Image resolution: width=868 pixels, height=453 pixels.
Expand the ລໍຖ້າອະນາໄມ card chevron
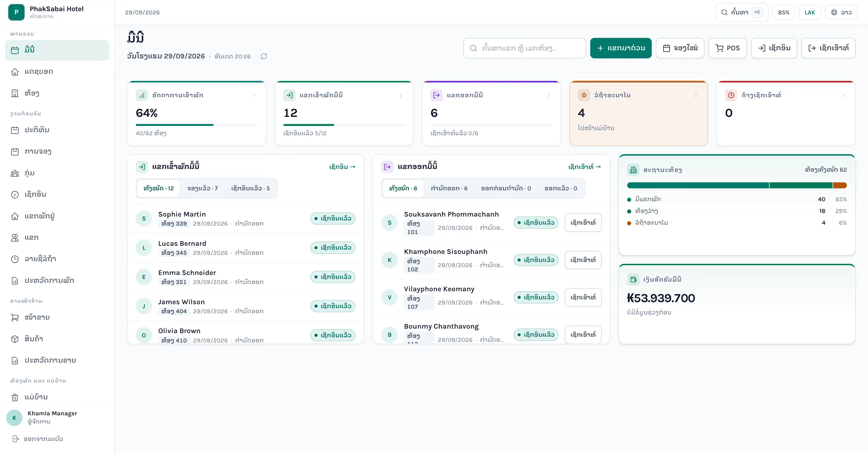696,95
